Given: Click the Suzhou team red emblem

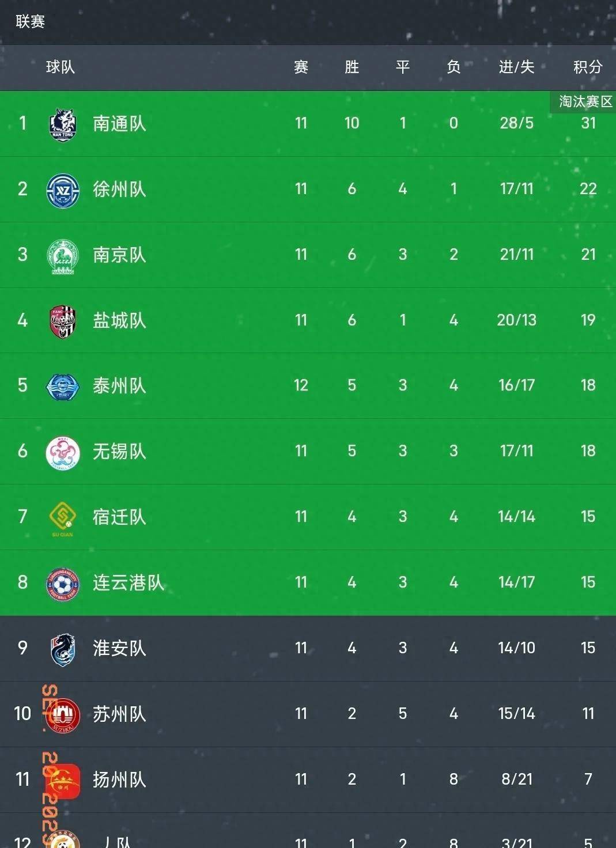Looking at the screenshot, I should (63, 715).
